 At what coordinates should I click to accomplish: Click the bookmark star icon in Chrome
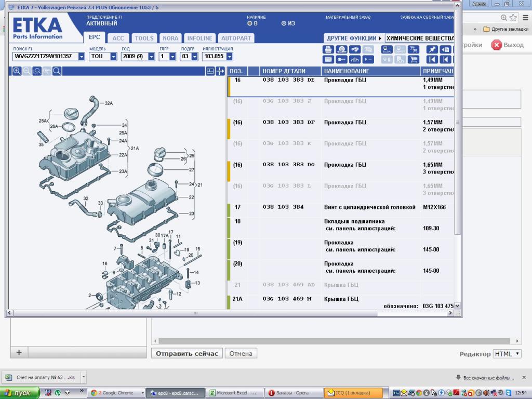513,18
